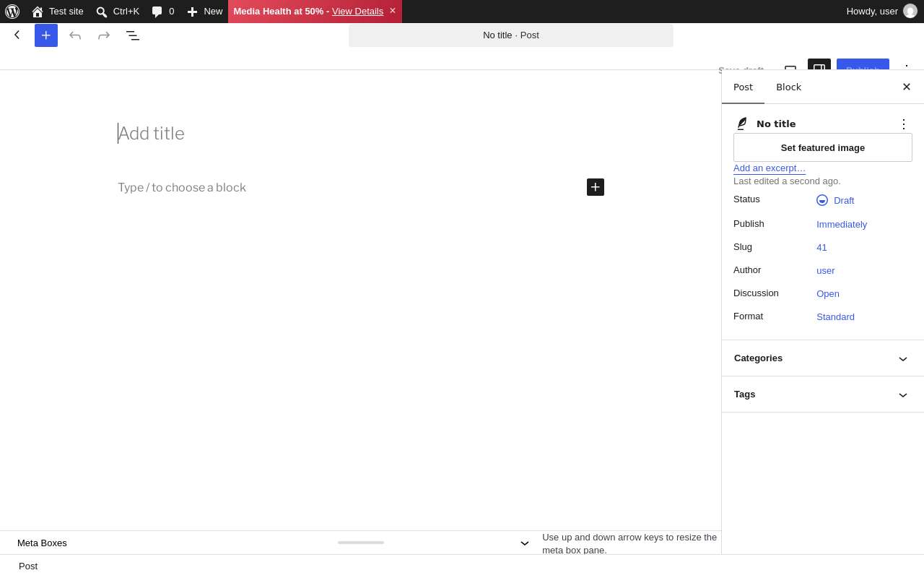The height and width of the screenshot is (578, 924).
Task: Open the New content menu
Action: pyautogui.click(x=205, y=12)
